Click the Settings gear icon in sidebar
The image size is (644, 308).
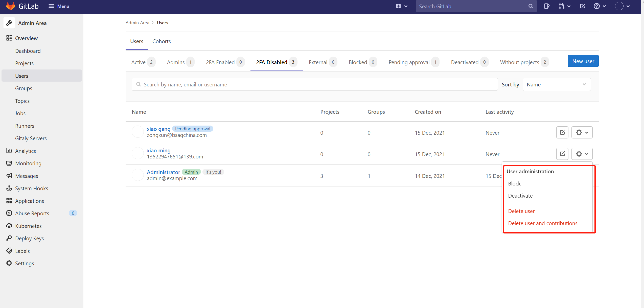[x=9, y=263]
